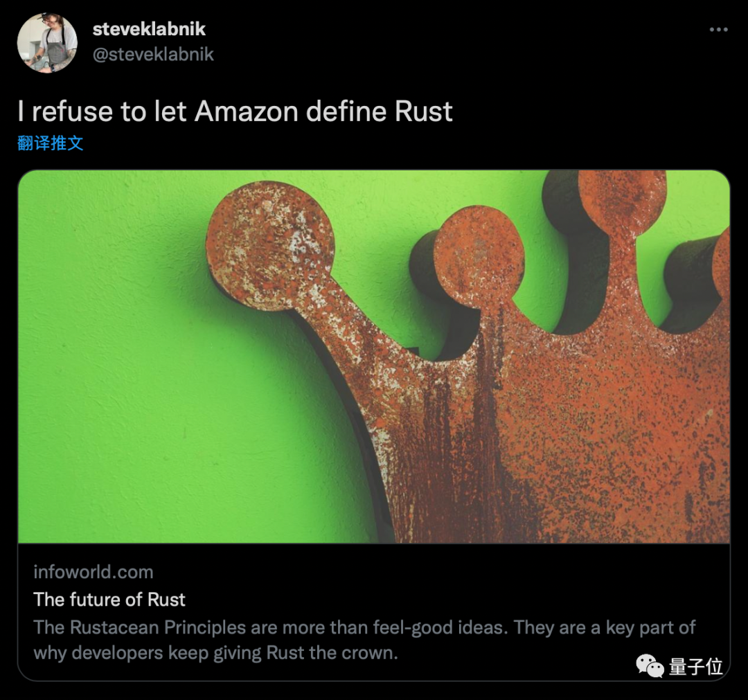
Task: Open 'The future of Rust' article title
Action: coord(109,600)
